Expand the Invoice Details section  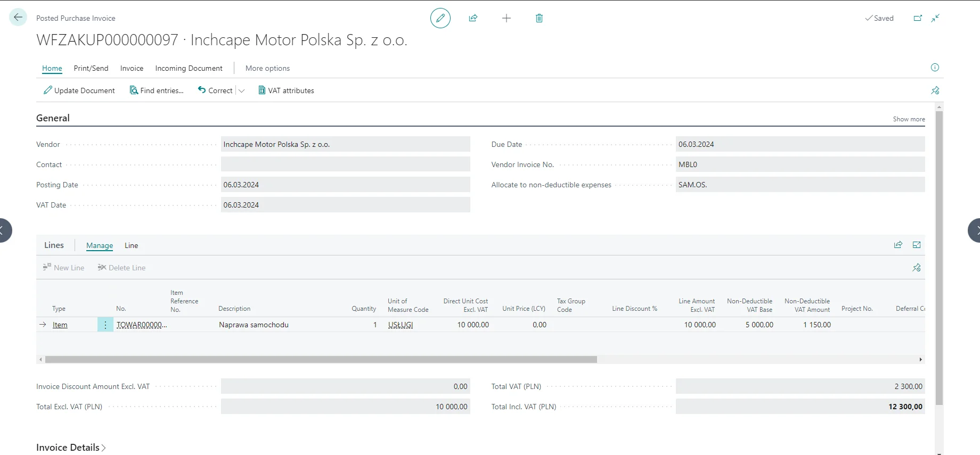click(71, 448)
